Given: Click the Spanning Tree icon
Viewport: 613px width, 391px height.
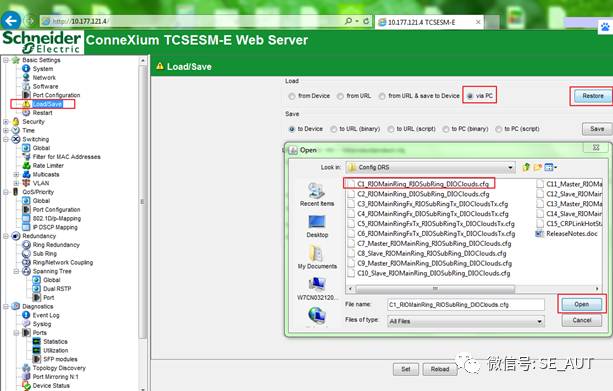Looking at the screenshot, I should pyautogui.click(x=26, y=271).
